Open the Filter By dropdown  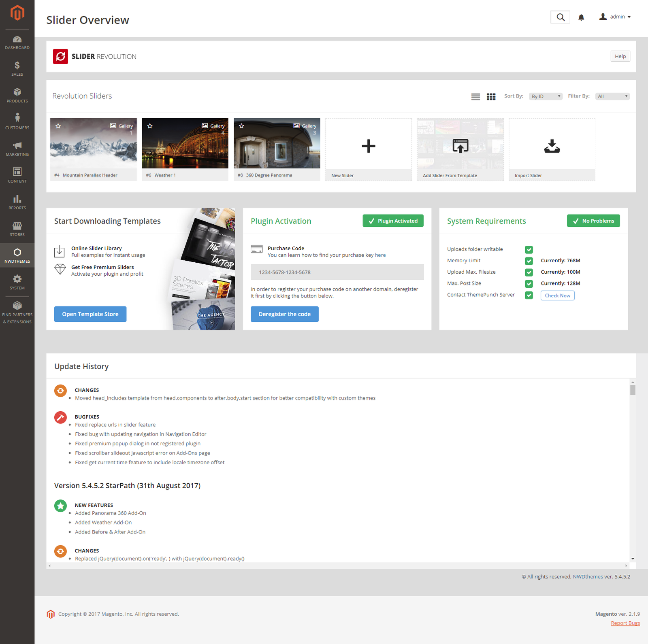click(x=612, y=96)
